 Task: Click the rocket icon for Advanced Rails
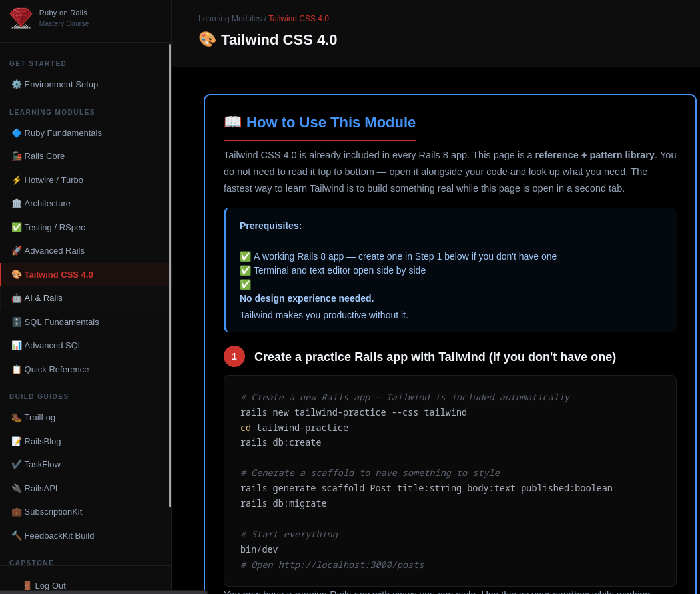17,251
